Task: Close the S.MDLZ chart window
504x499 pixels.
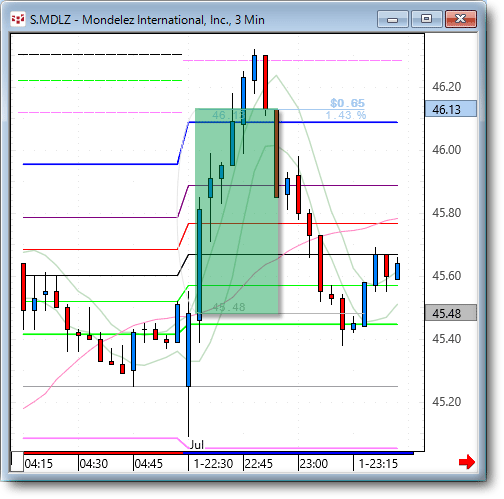Action: pos(461,19)
